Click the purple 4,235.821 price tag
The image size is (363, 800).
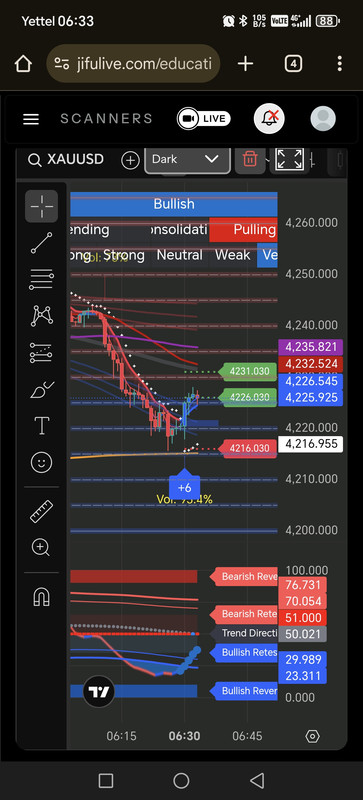(x=310, y=347)
